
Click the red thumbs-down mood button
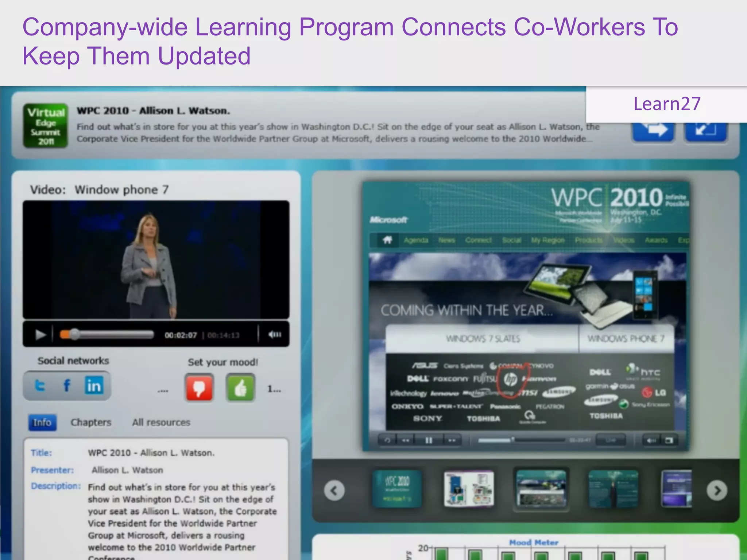tap(199, 387)
